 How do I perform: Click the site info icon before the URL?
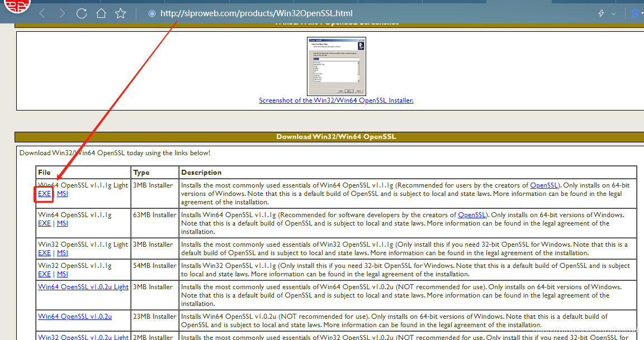[152, 13]
